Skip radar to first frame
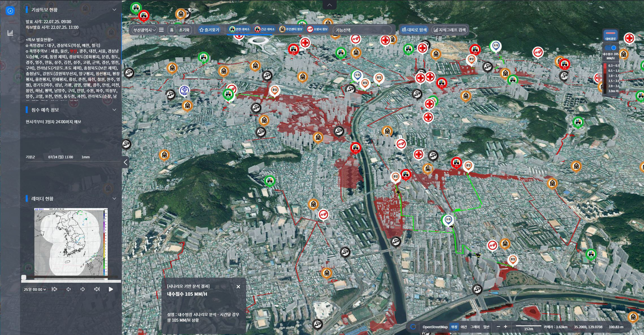The image size is (644, 335). tap(55, 289)
